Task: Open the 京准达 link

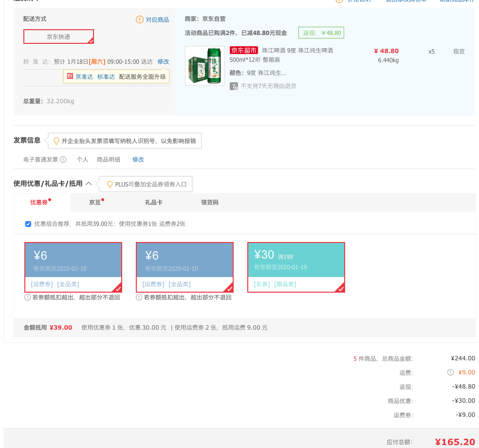Action: click(x=84, y=77)
